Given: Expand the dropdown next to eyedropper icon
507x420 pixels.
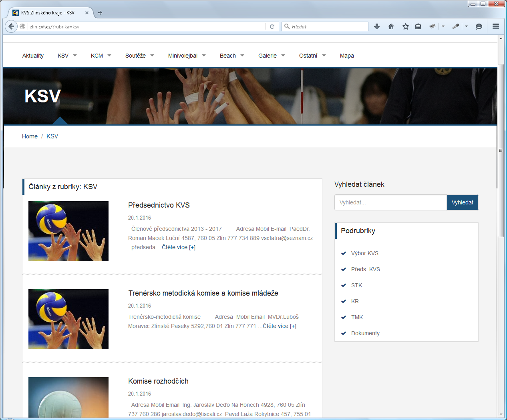Looking at the screenshot, I should point(466,26).
